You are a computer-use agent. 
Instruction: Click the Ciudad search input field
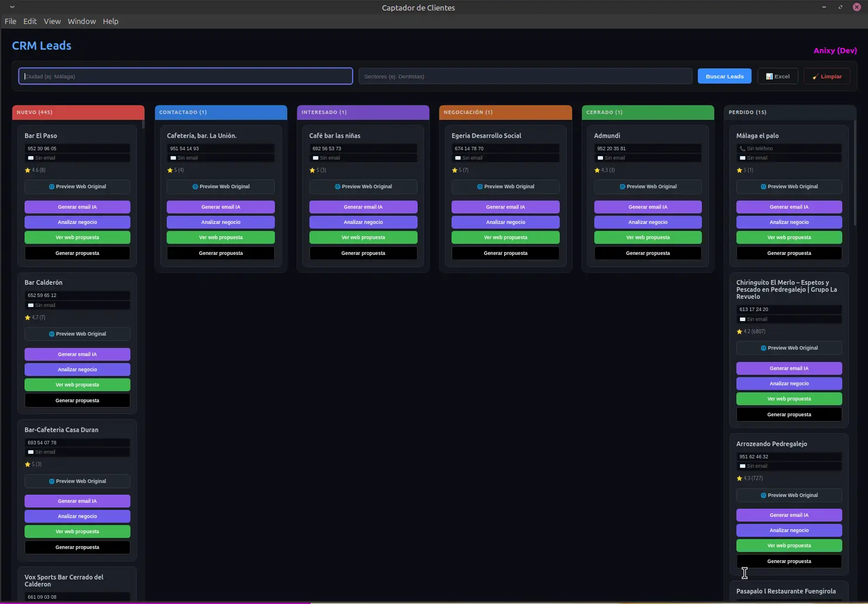coord(185,76)
